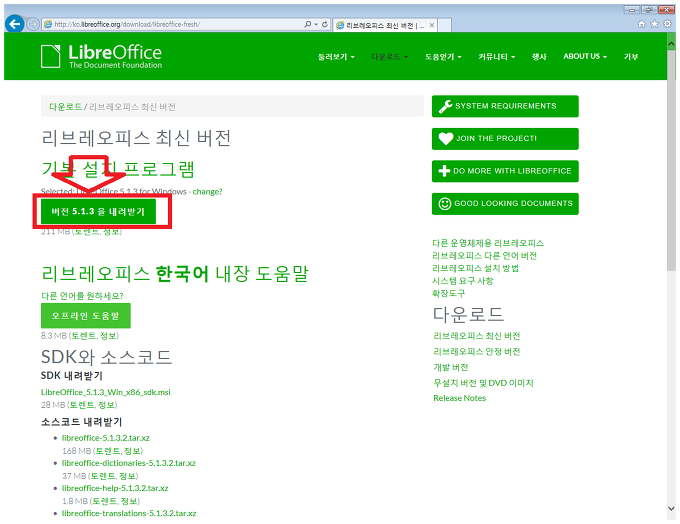Open 리브레오피스 안정 버전 link
The image size is (680, 524).
(477, 352)
